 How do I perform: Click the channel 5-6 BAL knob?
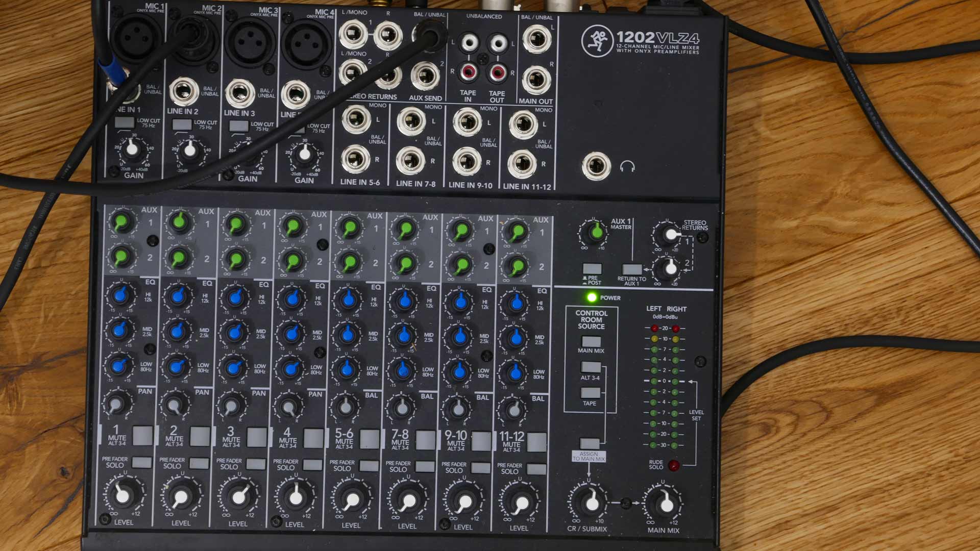[x=346, y=407]
